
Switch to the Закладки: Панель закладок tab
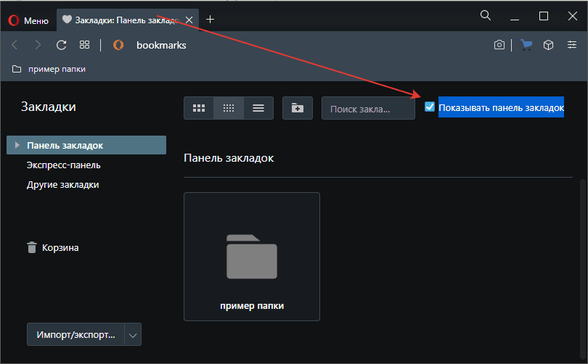[127, 20]
